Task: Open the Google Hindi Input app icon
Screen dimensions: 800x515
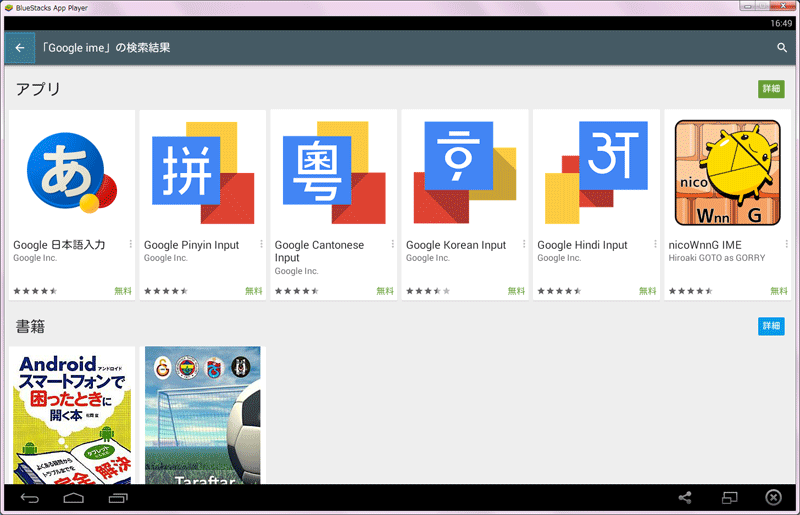Action: pos(596,173)
